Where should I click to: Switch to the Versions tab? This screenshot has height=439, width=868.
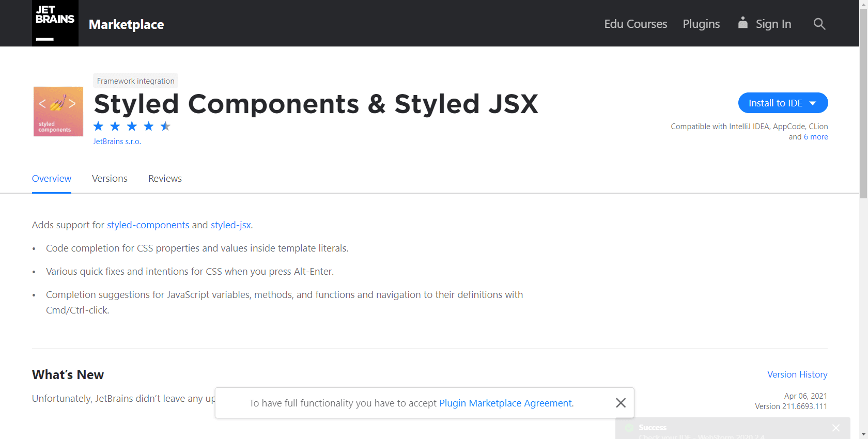pos(110,178)
